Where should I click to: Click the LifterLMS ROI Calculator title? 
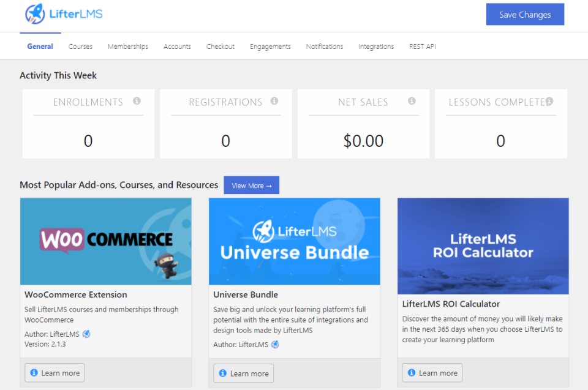point(451,304)
